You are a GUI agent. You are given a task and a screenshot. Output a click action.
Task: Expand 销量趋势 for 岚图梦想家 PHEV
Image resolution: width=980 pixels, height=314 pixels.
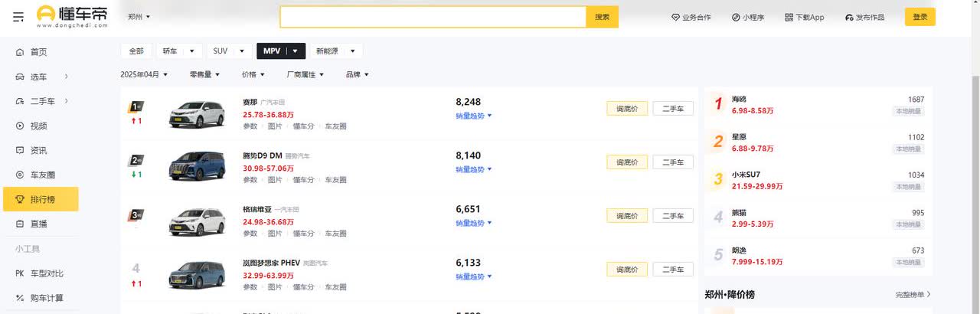tap(473, 276)
